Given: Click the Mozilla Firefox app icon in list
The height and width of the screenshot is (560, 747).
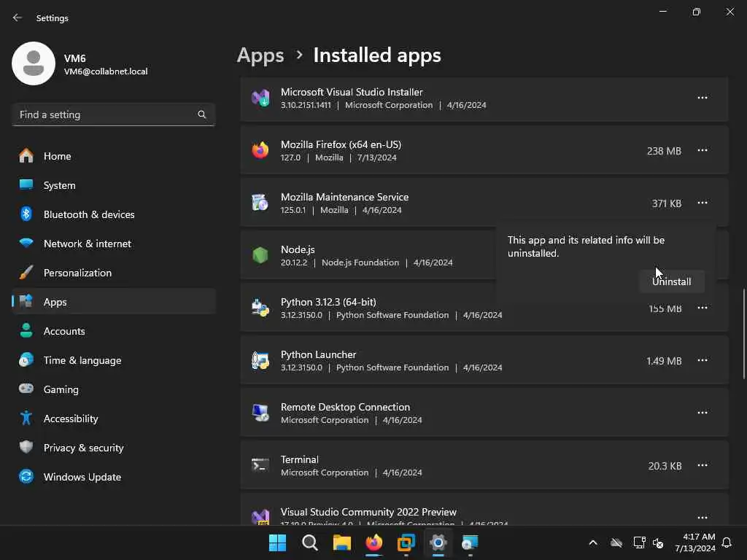Looking at the screenshot, I should [260, 150].
